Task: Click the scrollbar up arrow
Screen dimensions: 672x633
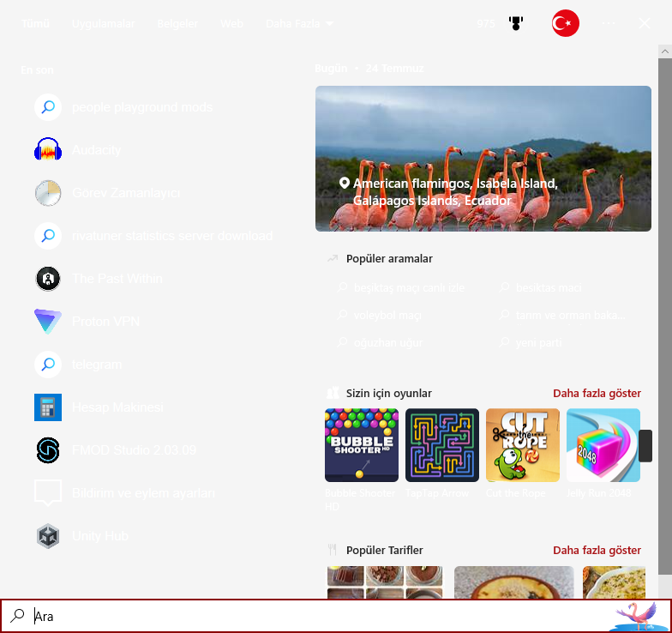Action: click(665, 51)
